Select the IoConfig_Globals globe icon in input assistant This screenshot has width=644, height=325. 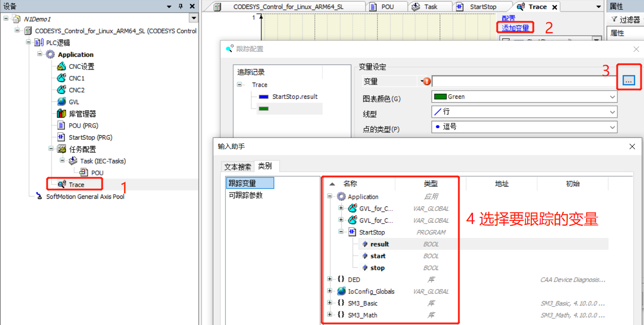coord(342,291)
